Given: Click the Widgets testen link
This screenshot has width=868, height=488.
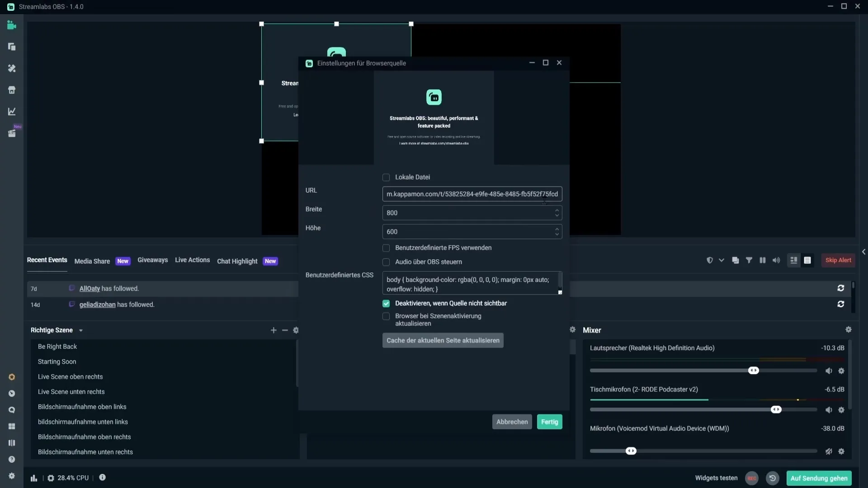Looking at the screenshot, I should pyautogui.click(x=717, y=478).
